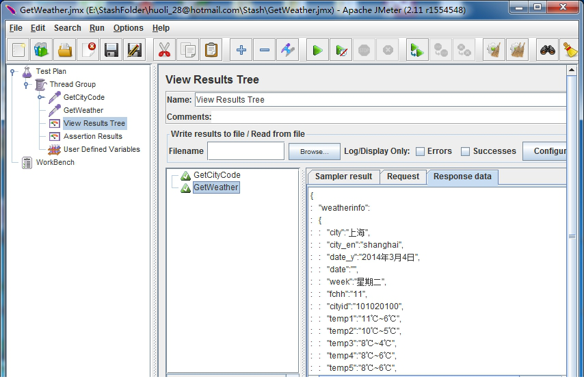The image size is (584, 392).
Task: Open the Search menu
Action: (x=68, y=28)
